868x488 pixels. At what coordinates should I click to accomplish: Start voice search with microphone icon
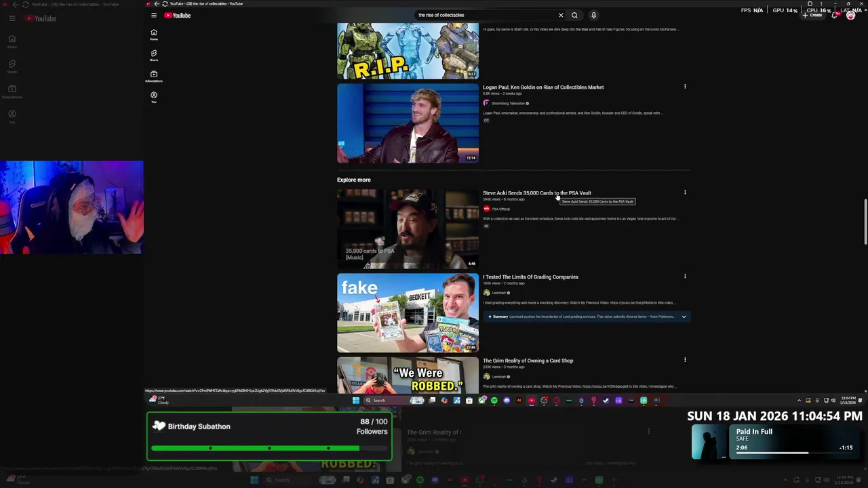pyautogui.click(x=593, y=15)
